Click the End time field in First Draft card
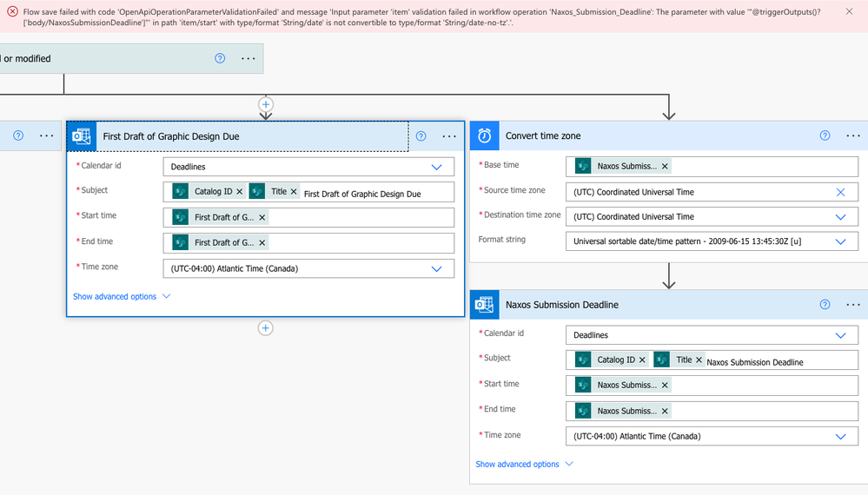The image size is (868, 495). [x=309, y=243]
